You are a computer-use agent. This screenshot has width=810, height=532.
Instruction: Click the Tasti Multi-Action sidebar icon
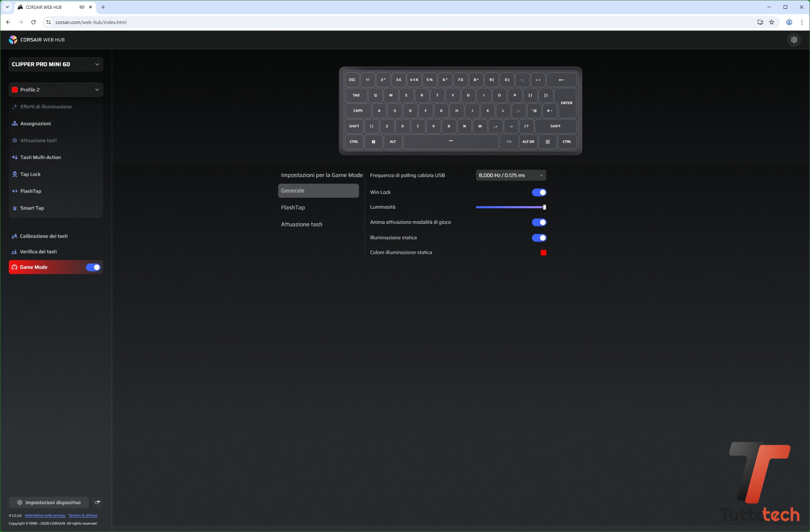15,157
